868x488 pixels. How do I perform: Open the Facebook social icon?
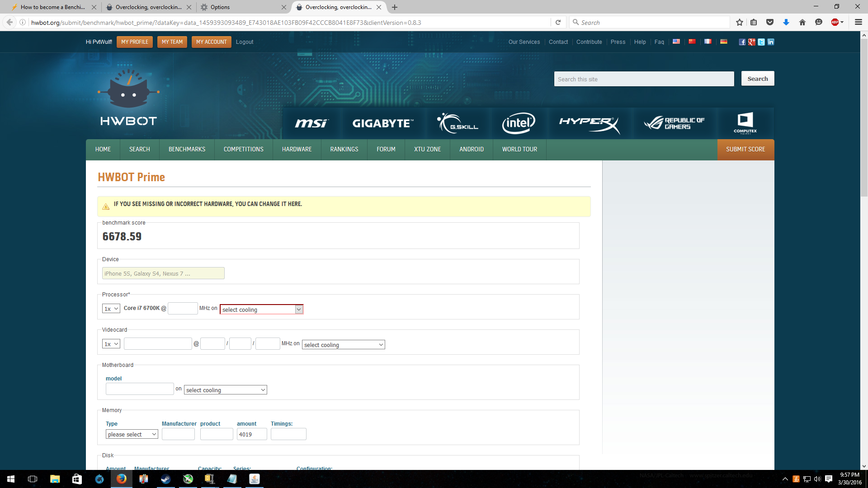coord(742,42)
